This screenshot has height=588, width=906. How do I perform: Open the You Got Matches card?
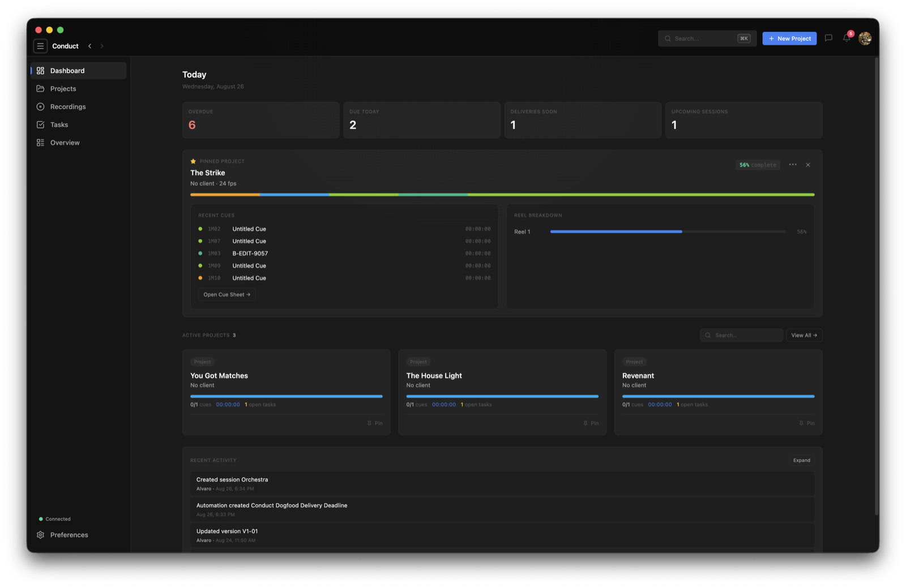[x=287, y=392]
